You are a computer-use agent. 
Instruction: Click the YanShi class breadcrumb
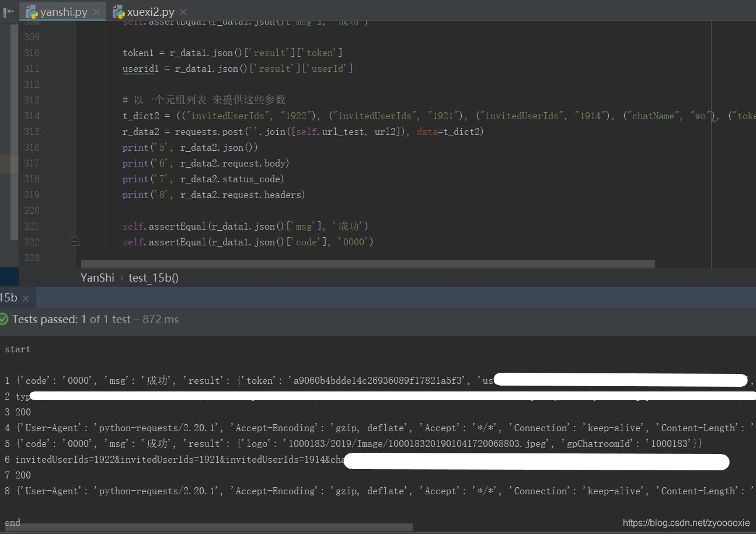click(x=97, y=278)
